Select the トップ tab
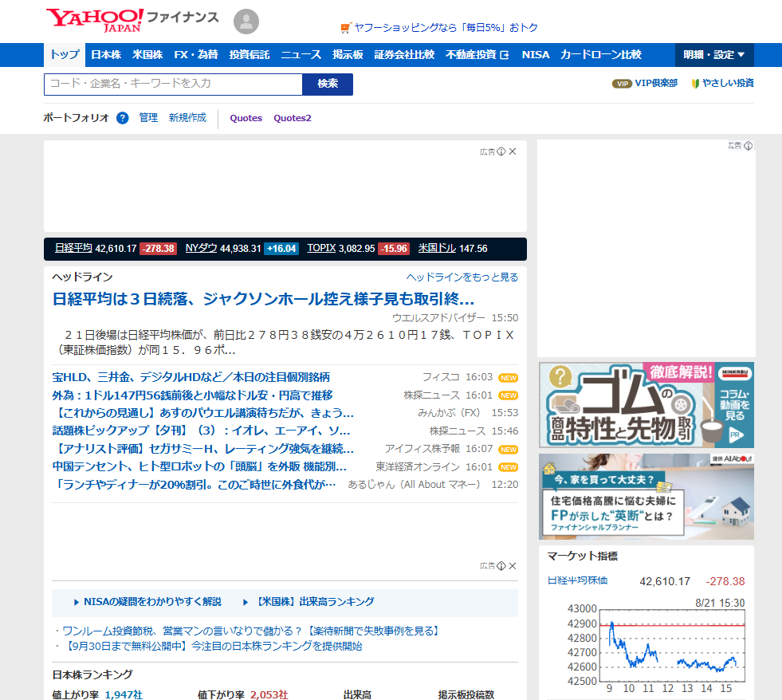 pyautogui.click(x=65, y=55)
